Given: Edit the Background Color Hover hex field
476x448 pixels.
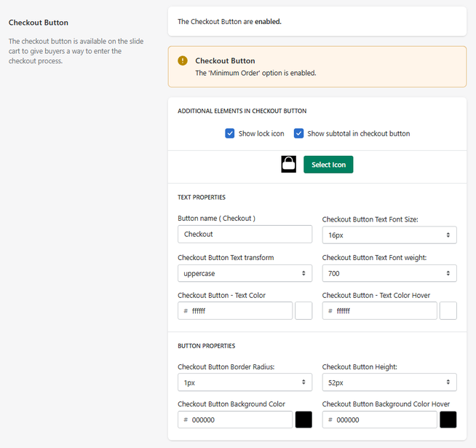Looking at the screenshot, I should tap(385, 420).
